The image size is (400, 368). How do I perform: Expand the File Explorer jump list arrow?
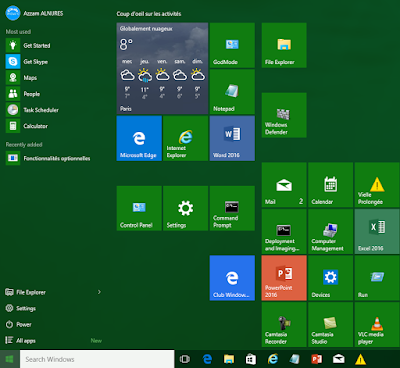point(99,292)
